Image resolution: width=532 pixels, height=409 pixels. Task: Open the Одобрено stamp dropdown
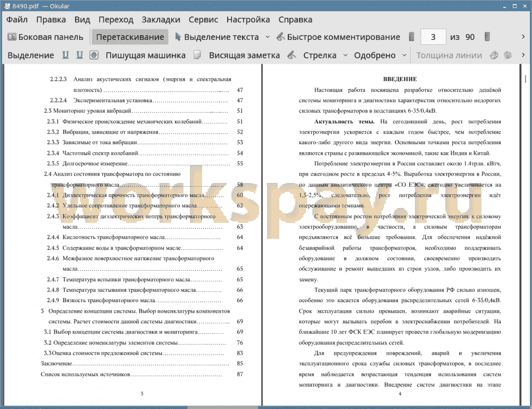tap(404, 55)
